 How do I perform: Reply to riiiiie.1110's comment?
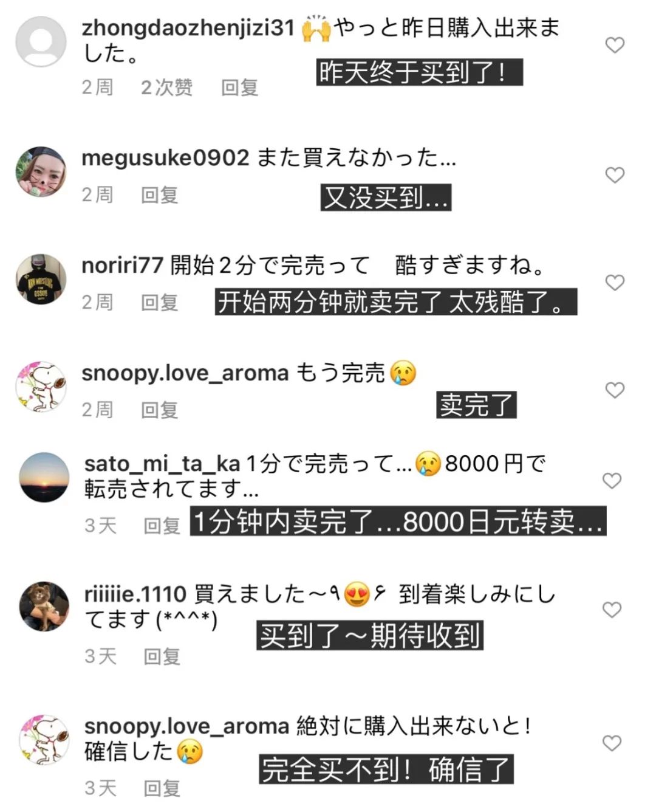[x=162, y=656]
